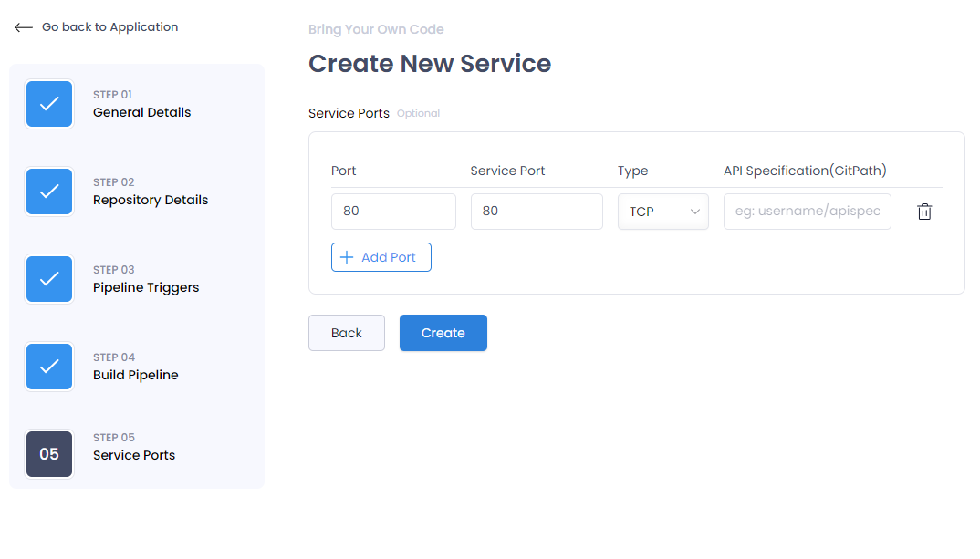Click the 05 step number badge

pos(49,454)
